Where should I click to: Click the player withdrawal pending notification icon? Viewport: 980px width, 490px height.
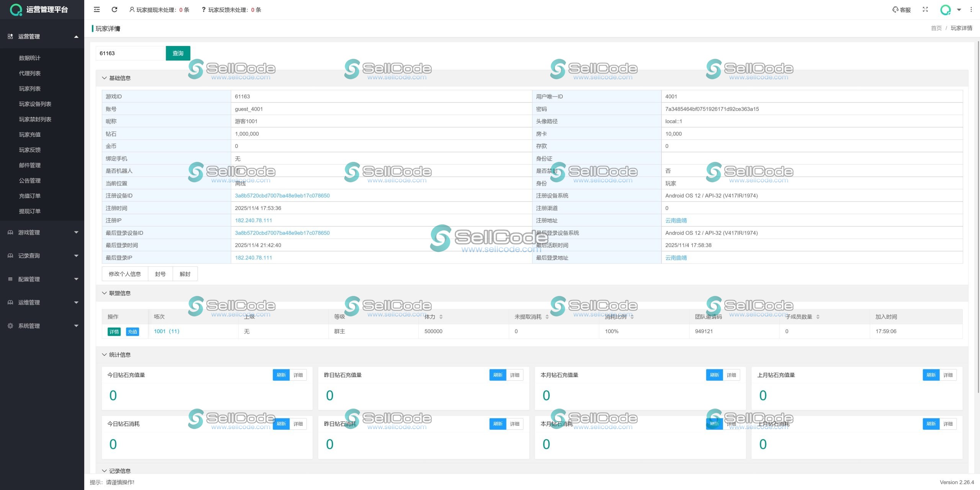(132, 10)
